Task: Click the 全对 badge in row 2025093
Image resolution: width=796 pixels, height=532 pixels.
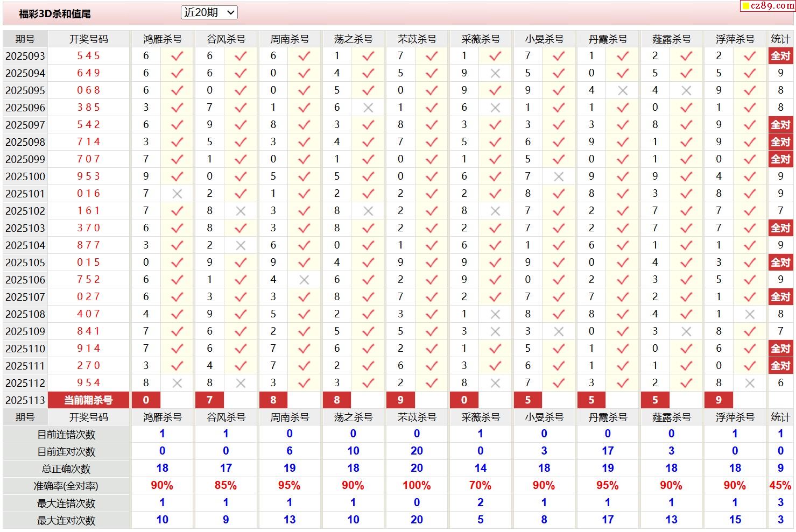Action: tap(780, 56)
